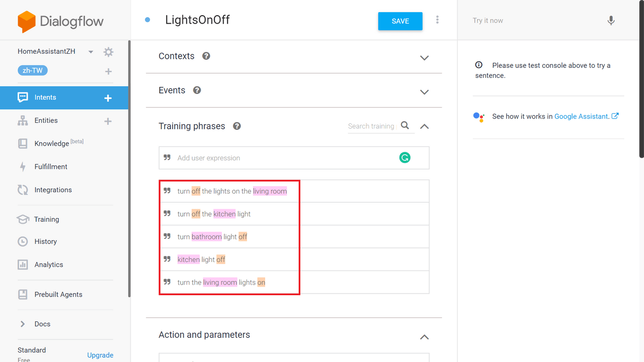This screenshot has height=362, width=644.
Task: Click the microphone icon
Action: point(611,21)
